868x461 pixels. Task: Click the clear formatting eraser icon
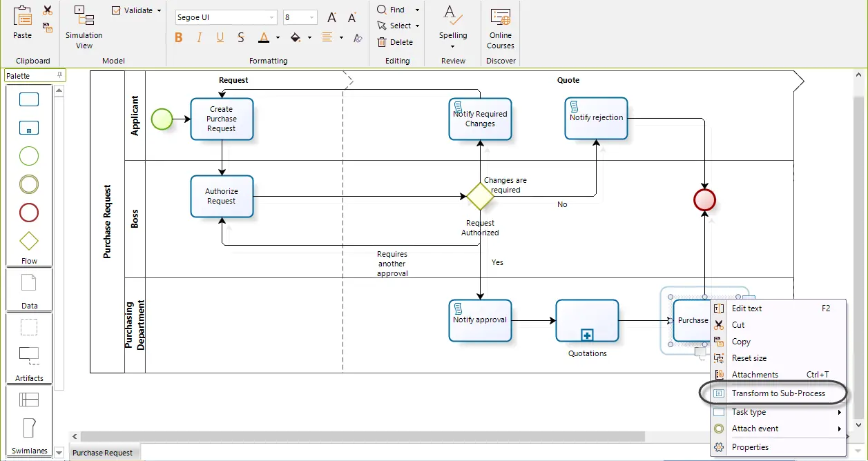click(358, 37)
